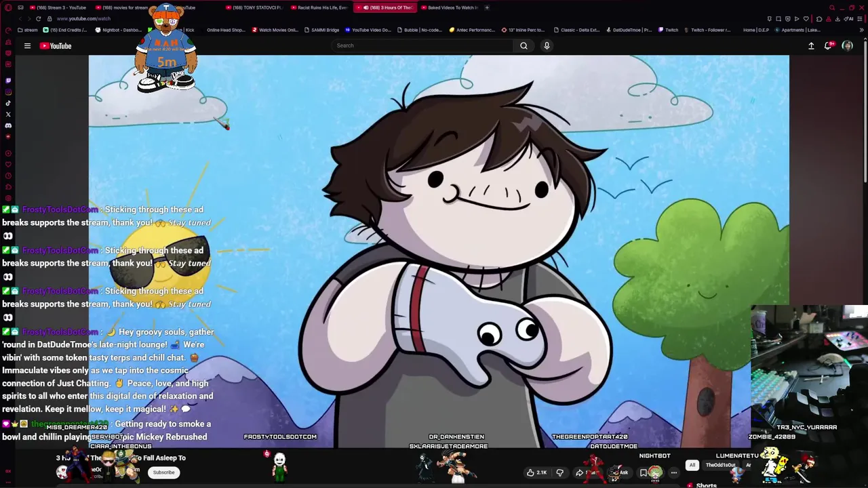The image size is (868, 488).
Task: Start voice search with the microphone icon
Action: point(547,45)
